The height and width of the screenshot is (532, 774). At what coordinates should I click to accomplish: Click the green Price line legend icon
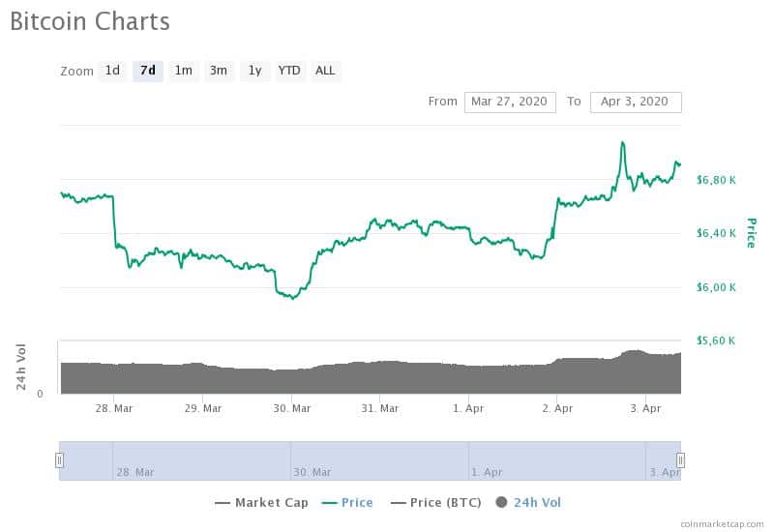tap(329, 503)
